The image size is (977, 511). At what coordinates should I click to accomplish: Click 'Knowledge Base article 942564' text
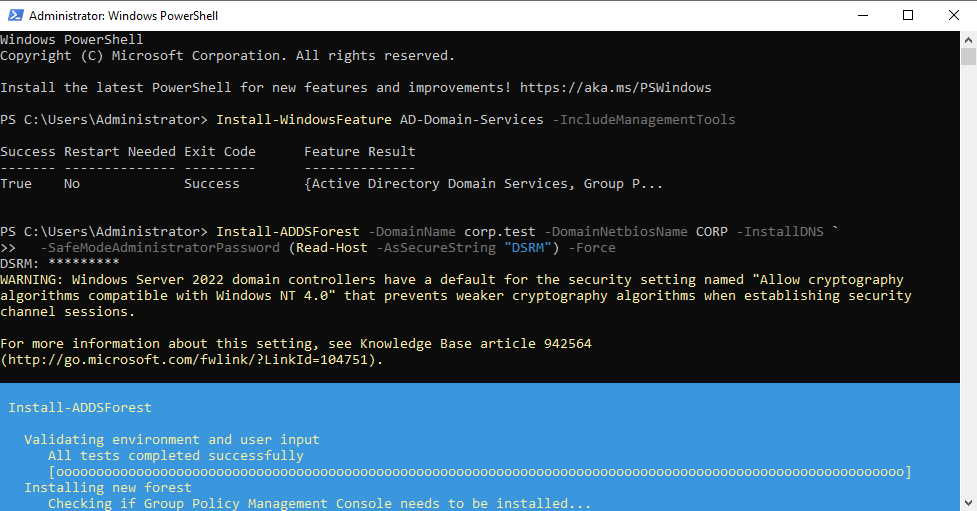pos(475,344)
